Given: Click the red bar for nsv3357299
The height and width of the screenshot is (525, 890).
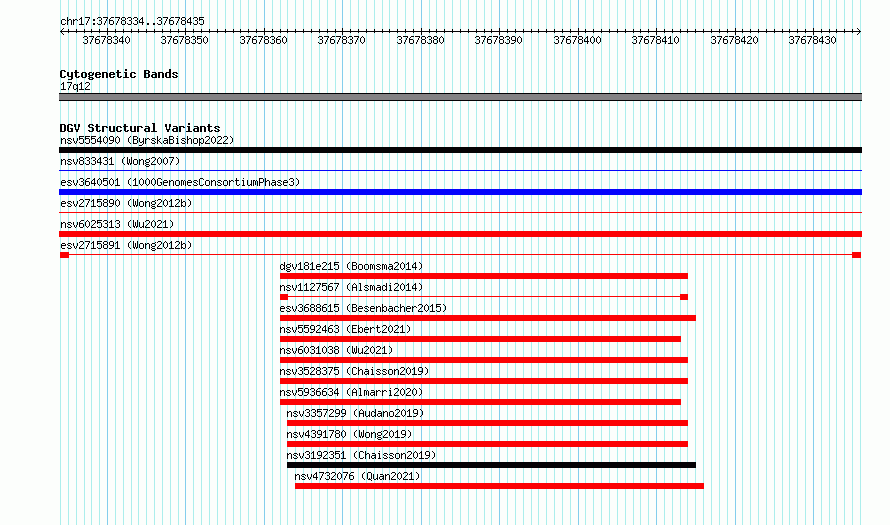Looking at the screenshot, I should [x=488, y=423].
